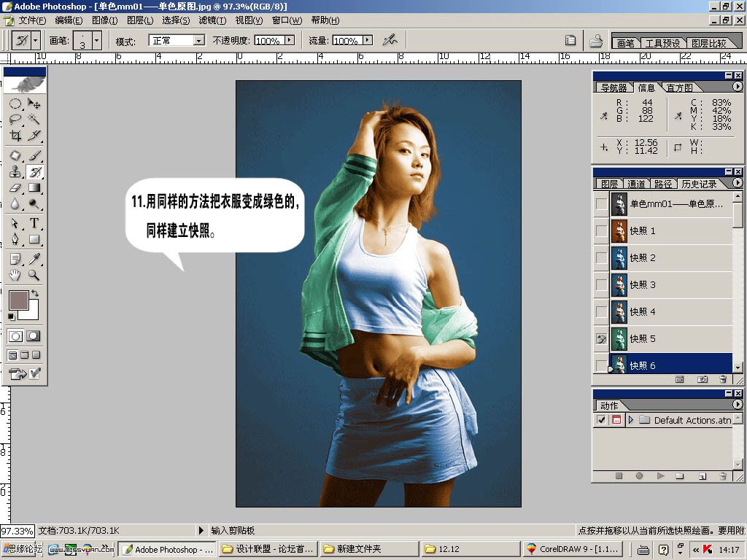Viewport: 747px width, 560px height.
Task: Toggle history brush source on 快照 5
Action: coord(602,338)
